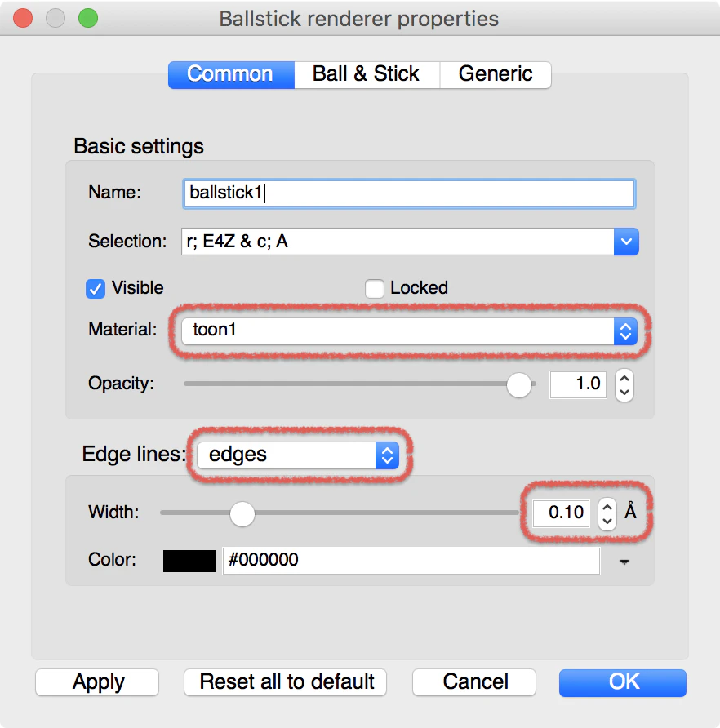This screenshot has height=728, width=720.
Task: Increase opacity with the stepper up arrow
Action: [624, 379]
